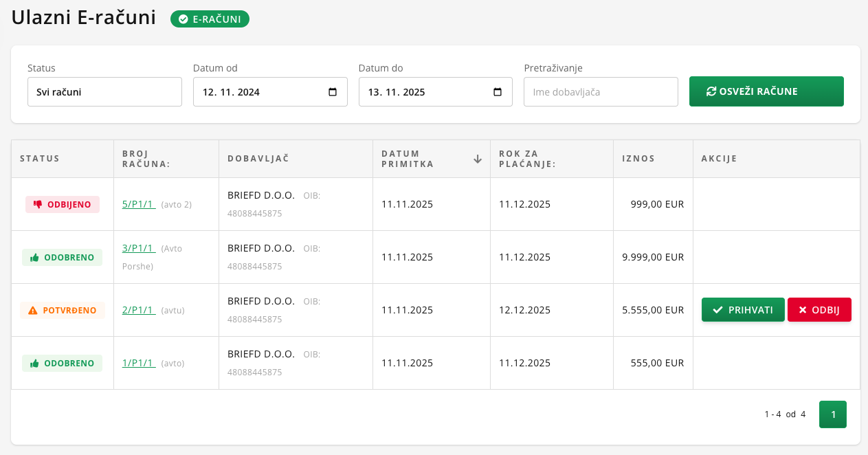This screenshot has width=868, height=455.
Task: Sort by the Datum primitka column header
Action: tap(408, 159)
